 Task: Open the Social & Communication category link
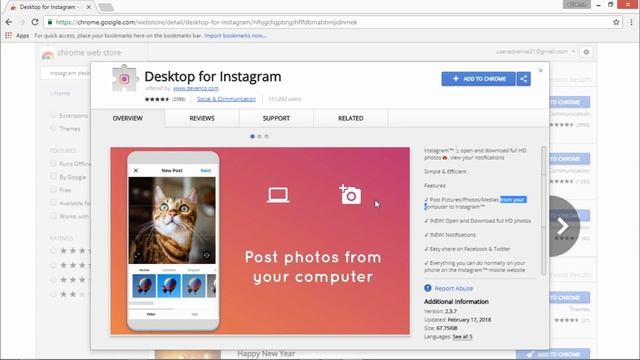tap(226, 99)
